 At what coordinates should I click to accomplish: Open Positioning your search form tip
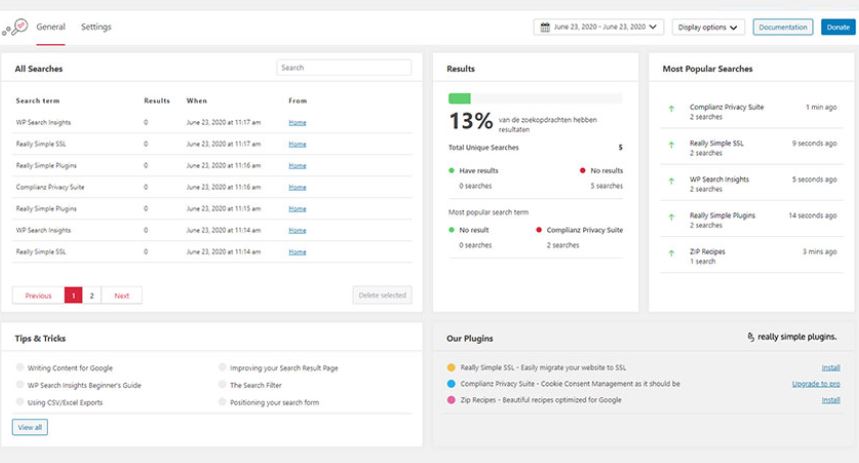click(x=274, y=402)
